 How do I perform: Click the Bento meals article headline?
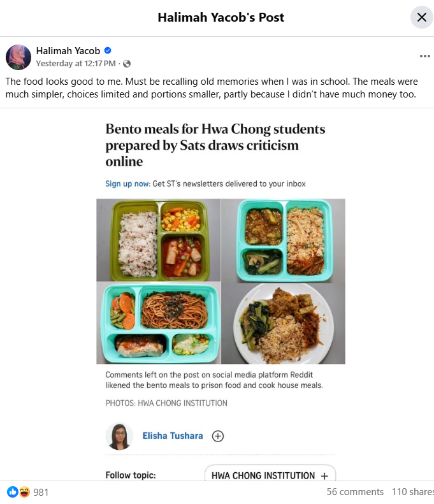pyautogui.click(x=215, y=145)
